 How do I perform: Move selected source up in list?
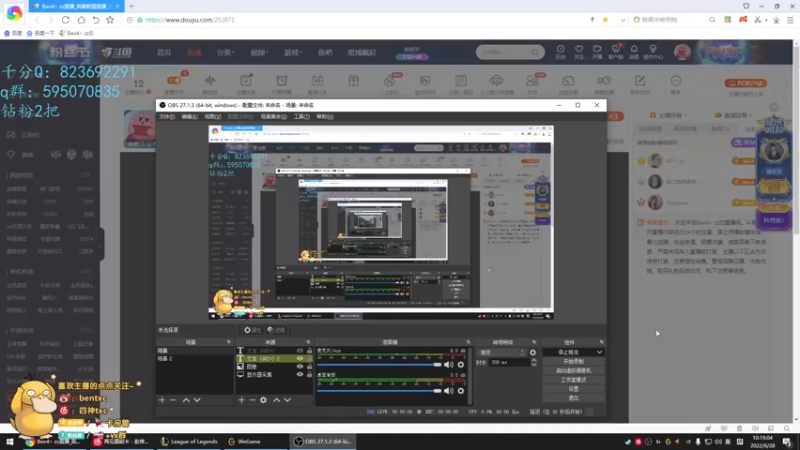tap(277, 400)
